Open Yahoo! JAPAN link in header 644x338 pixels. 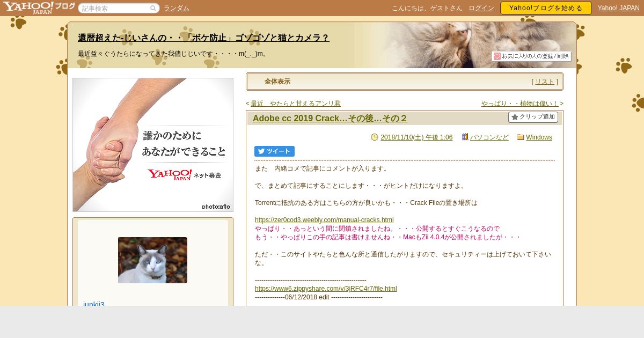(619, 8)
